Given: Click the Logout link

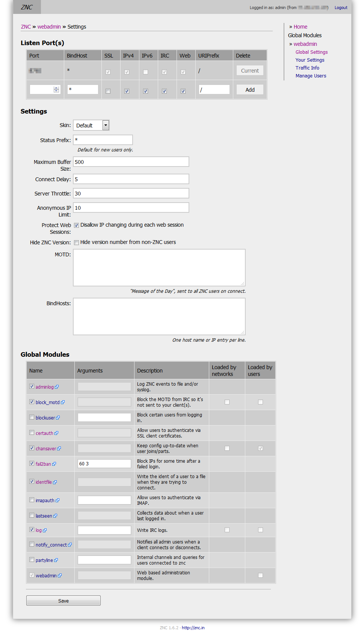Looking at the screenshot, I should coord(341,8).
